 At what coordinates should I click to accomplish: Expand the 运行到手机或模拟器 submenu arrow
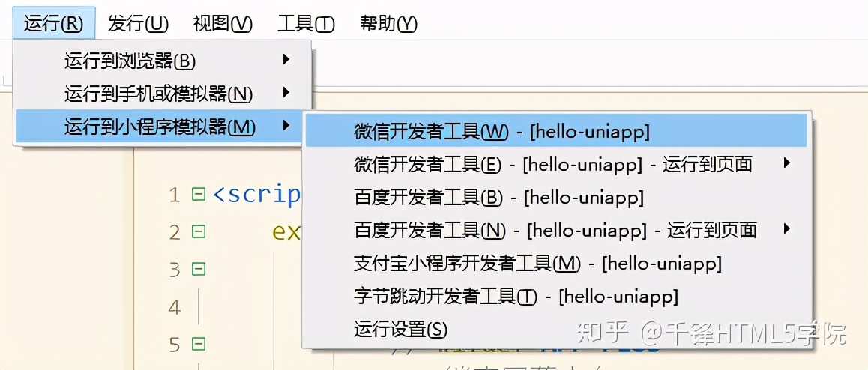[x=286, y=92]
